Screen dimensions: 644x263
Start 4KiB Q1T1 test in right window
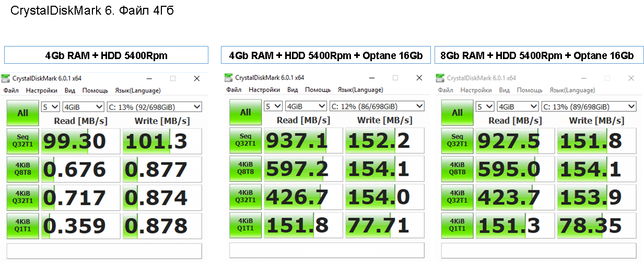coord(457,225)
